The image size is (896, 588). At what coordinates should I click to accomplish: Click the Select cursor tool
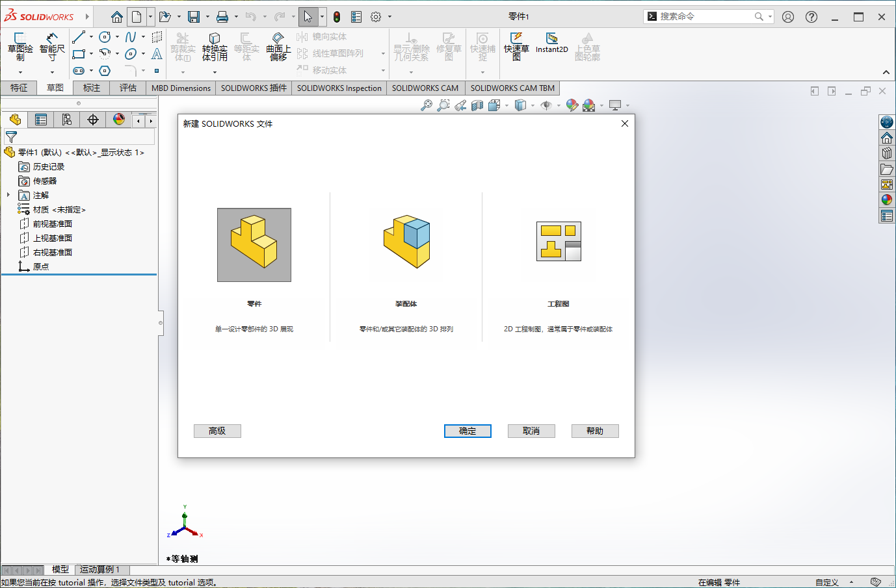308,17
